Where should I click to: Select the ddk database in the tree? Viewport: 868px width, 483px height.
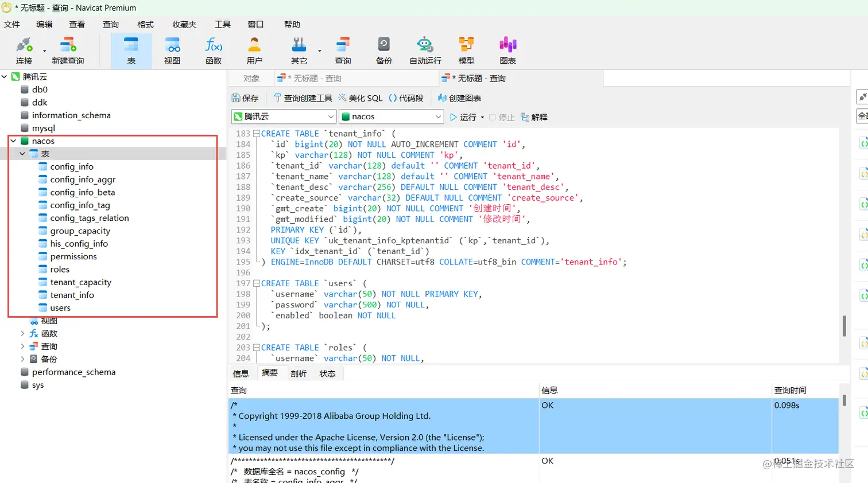(x=40, y=102)
